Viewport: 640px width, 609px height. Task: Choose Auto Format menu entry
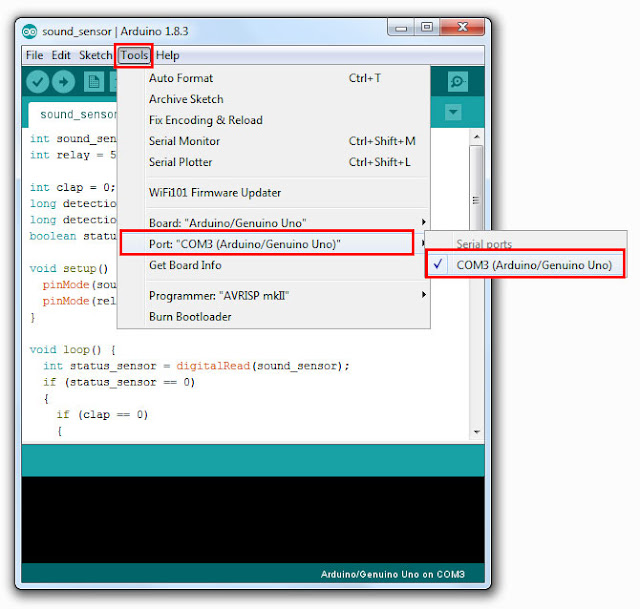[273, 78]
